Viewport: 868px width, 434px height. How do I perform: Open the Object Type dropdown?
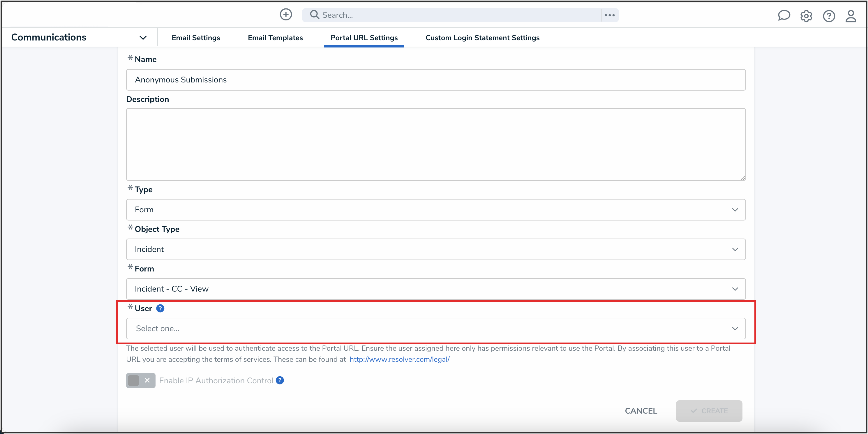[435, 249]
